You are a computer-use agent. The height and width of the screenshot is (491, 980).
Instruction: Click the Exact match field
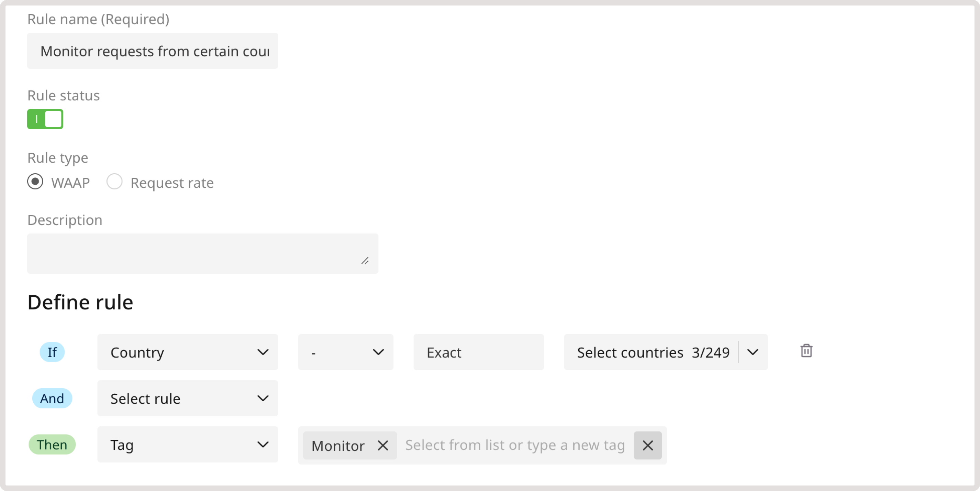(478, 352)
